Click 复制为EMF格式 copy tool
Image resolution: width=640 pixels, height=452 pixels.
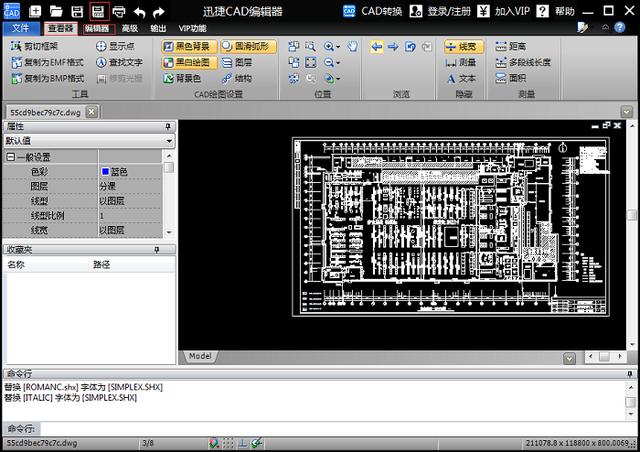(x=48, y=62)
